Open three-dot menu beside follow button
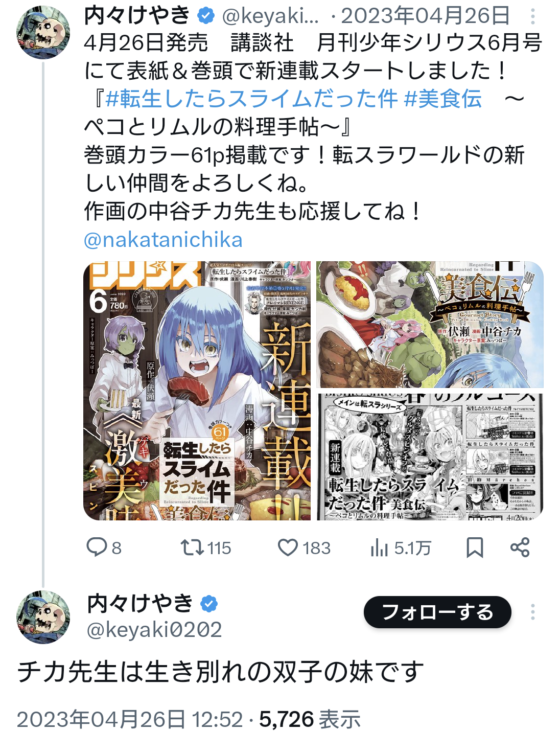Viewport: 560px width, 731px height. [532, 612]
